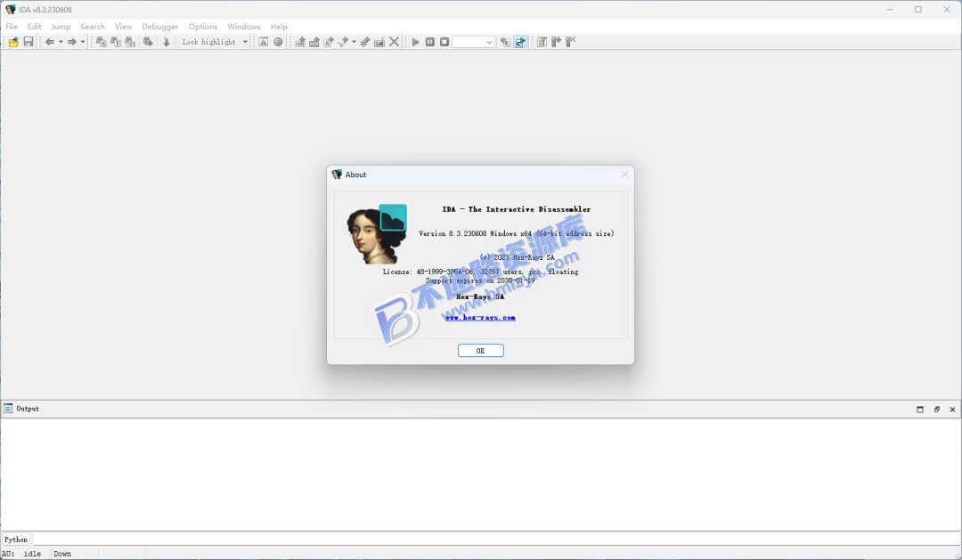Open the Help menu

pos(279,27)
